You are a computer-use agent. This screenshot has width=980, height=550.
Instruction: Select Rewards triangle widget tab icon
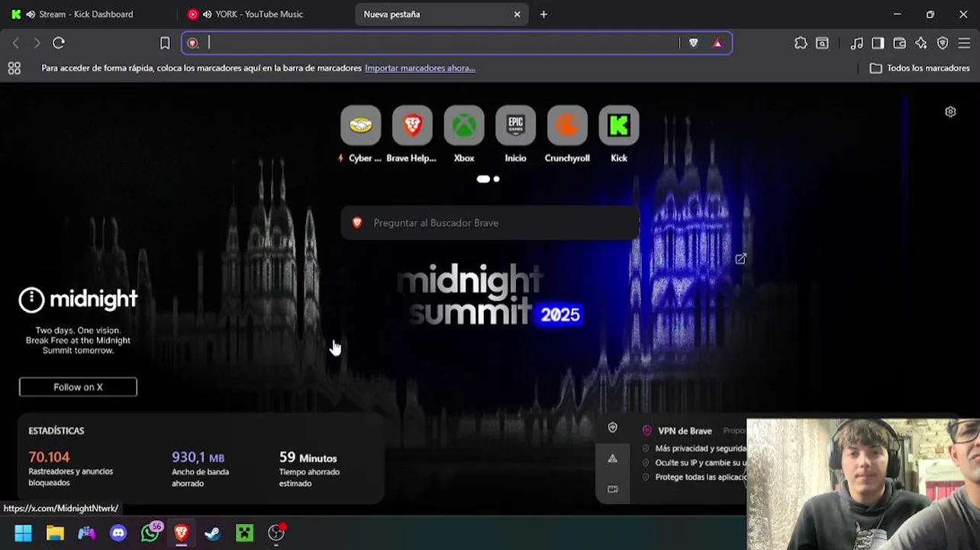pos(612,458)
